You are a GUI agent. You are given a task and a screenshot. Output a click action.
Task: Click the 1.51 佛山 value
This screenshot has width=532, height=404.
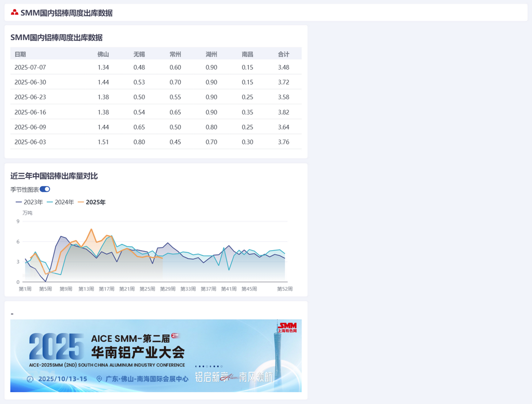click(x=103, y=142)
